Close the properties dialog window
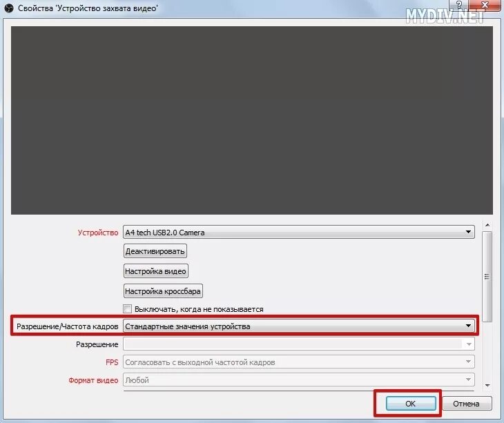 [x=485, y=5]
